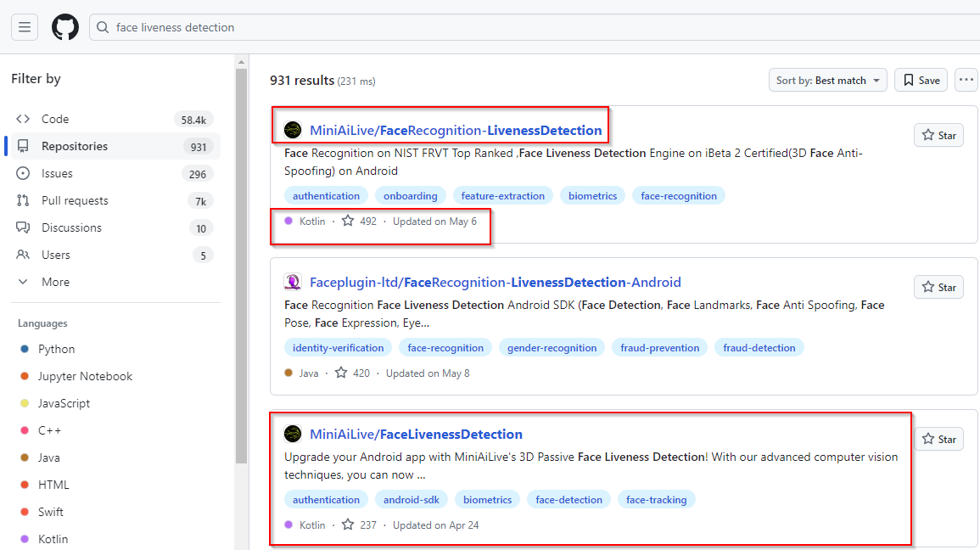This screenshot has width=980, height=550.
Task: Select biometrics tag on first result
Action: (x=592, y=195)
